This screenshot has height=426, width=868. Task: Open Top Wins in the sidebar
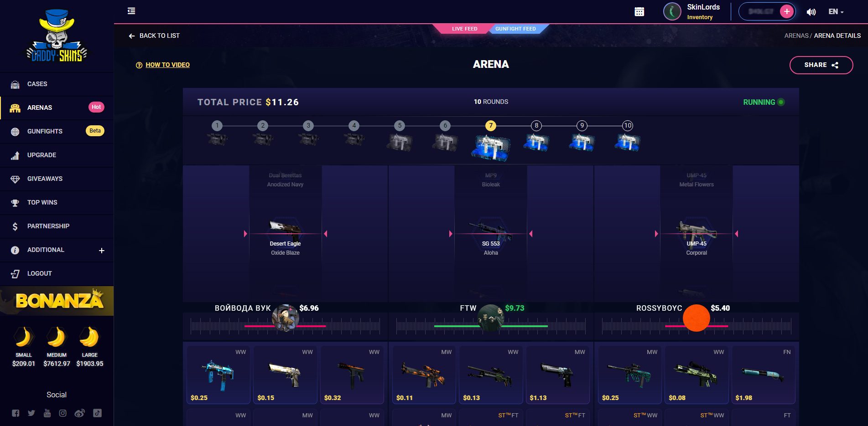coord(57,202)
